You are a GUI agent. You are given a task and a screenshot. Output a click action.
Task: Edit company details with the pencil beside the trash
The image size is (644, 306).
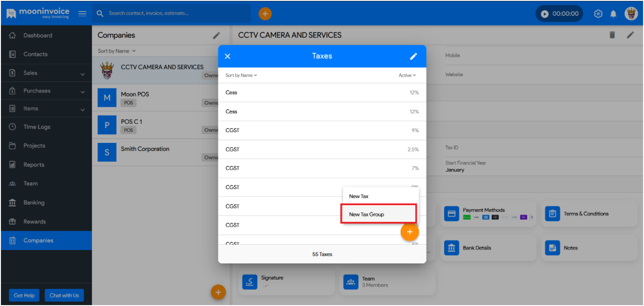point(631,35)
